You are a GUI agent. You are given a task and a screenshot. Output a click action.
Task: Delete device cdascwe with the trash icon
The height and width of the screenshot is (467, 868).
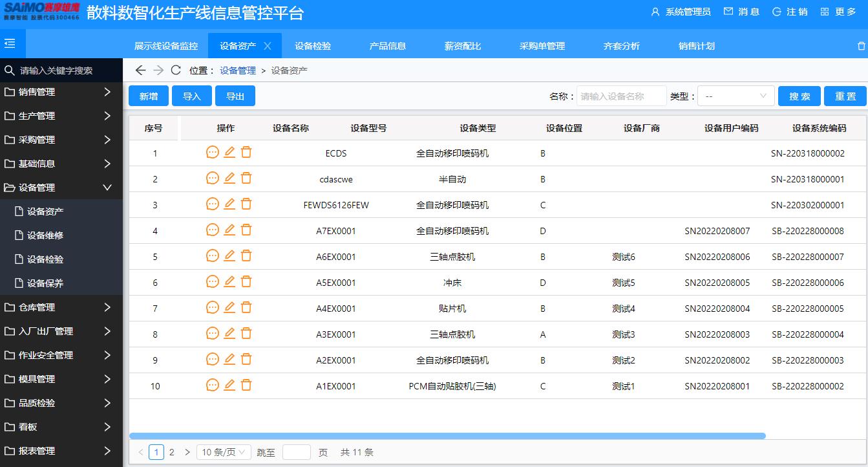(x=246, y=178)
